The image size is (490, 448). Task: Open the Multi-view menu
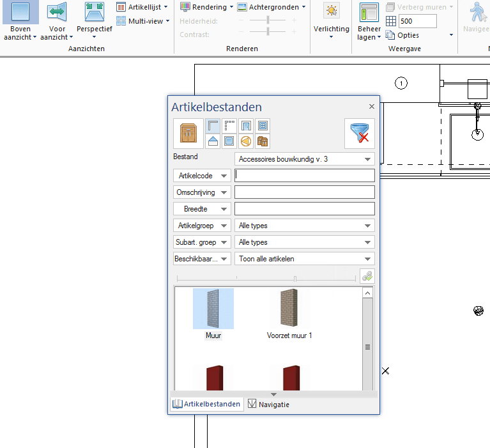(x=143, y=21)
